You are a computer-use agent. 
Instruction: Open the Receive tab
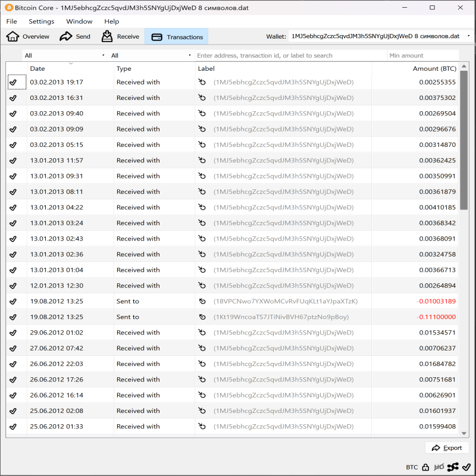[x=120, y=36]
